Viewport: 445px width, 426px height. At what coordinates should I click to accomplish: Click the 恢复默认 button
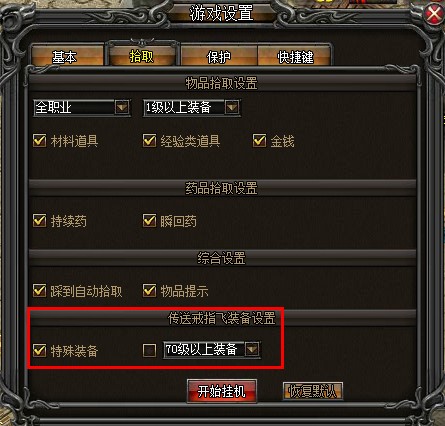coord(313,391)
